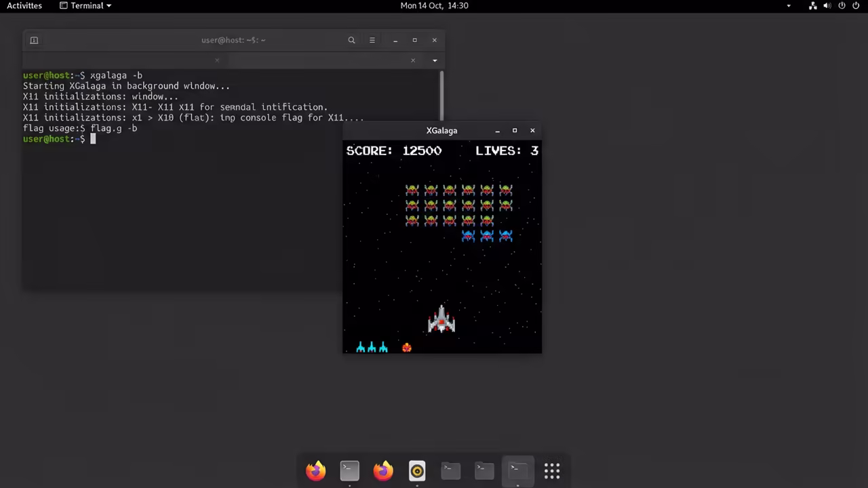Image resolution: width=868 pixels, height=488 pixels.
Task: Click the 'flag.g -b' terminal line
Action: click(80, 128)
